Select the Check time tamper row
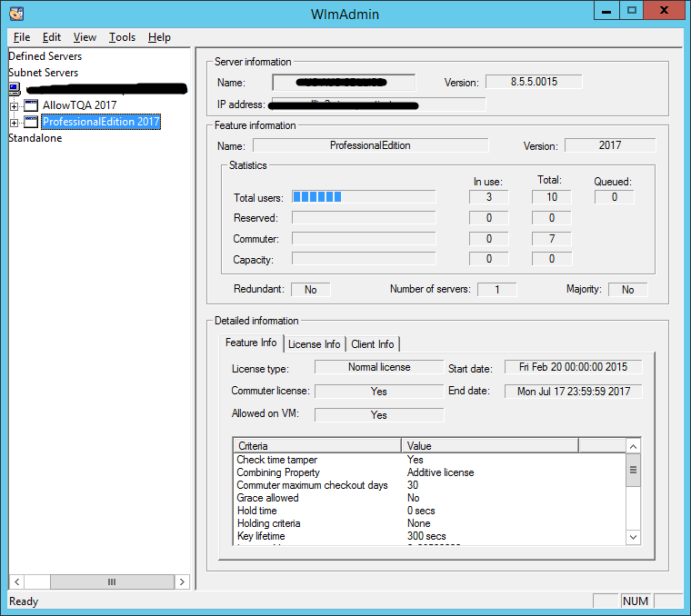 tap(430, 460)
